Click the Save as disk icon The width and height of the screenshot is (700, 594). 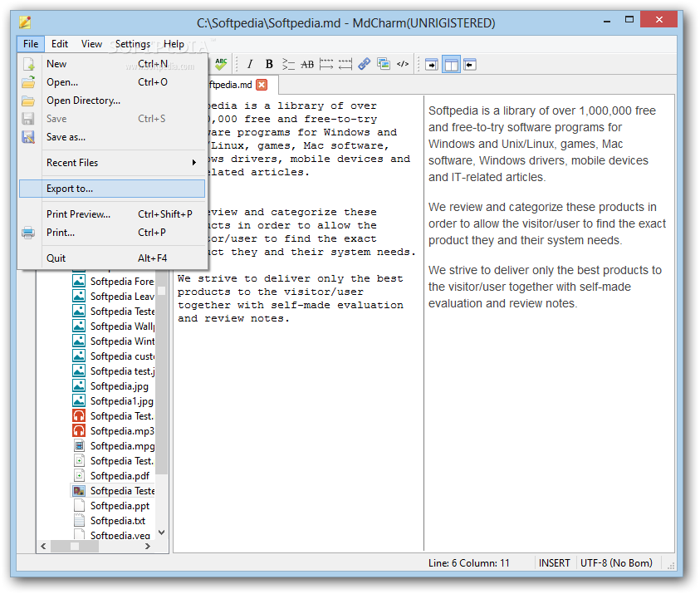[28, 137]
